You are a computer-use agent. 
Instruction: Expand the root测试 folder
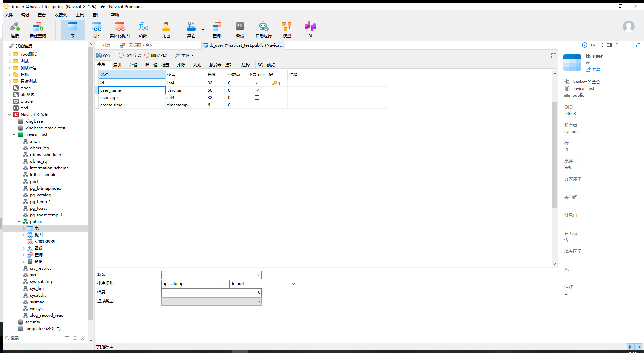pos(10,54)
